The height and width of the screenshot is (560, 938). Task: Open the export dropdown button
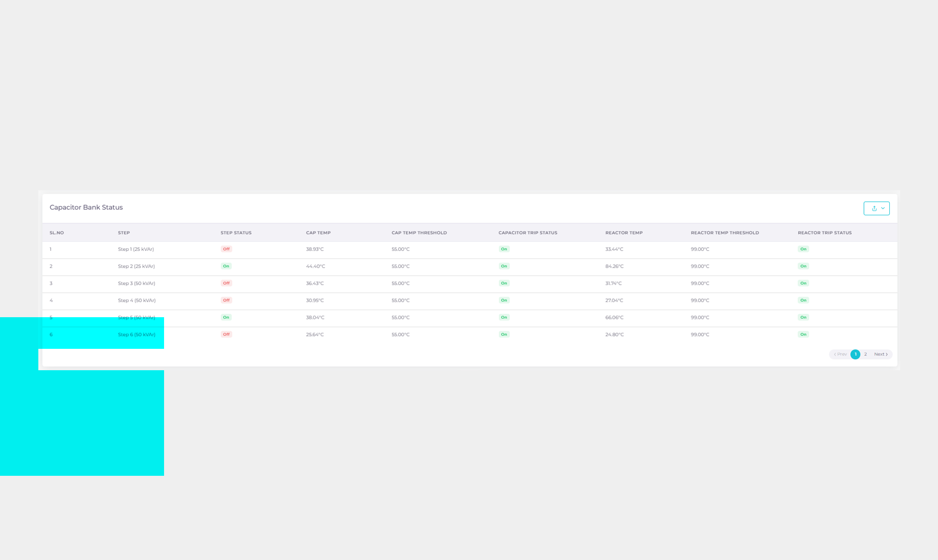pos(876,208)
